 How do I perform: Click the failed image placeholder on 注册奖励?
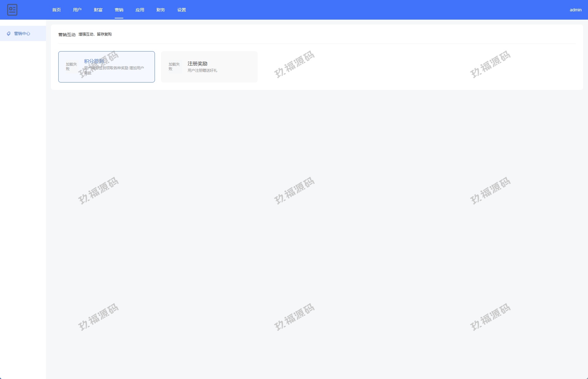[x=174, y=67]
